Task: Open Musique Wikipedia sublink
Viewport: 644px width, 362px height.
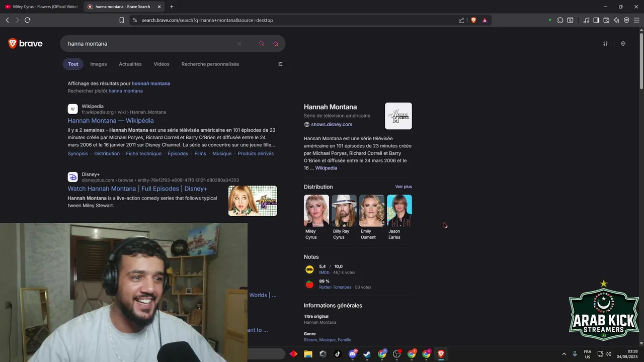Action: tap(222, 153)
